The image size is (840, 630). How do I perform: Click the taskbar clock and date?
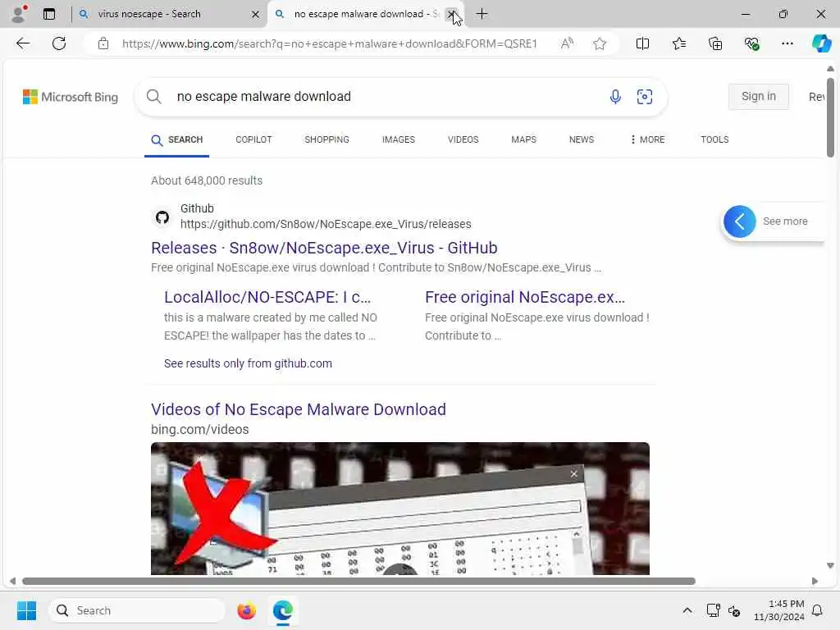(779, 610)
